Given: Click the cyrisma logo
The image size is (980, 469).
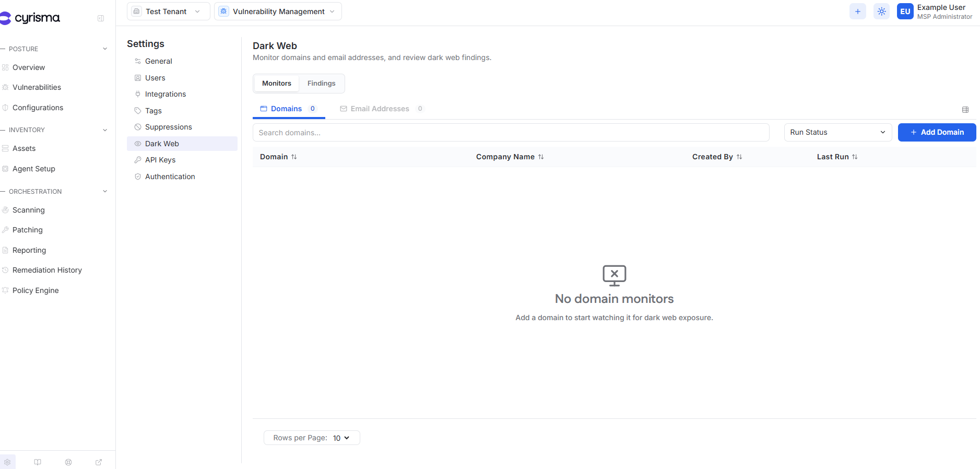Looking at the screenshot, I should pyautogui.click(x=30, y=18).
